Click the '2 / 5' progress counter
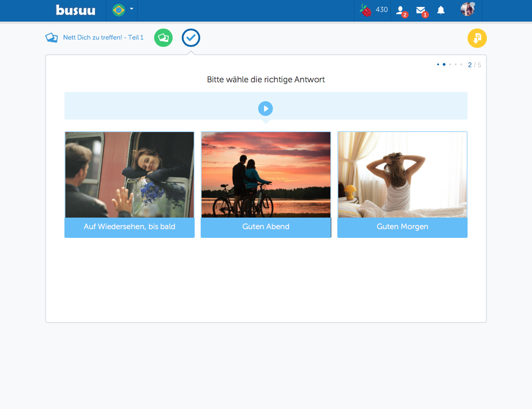 [474, 65]
